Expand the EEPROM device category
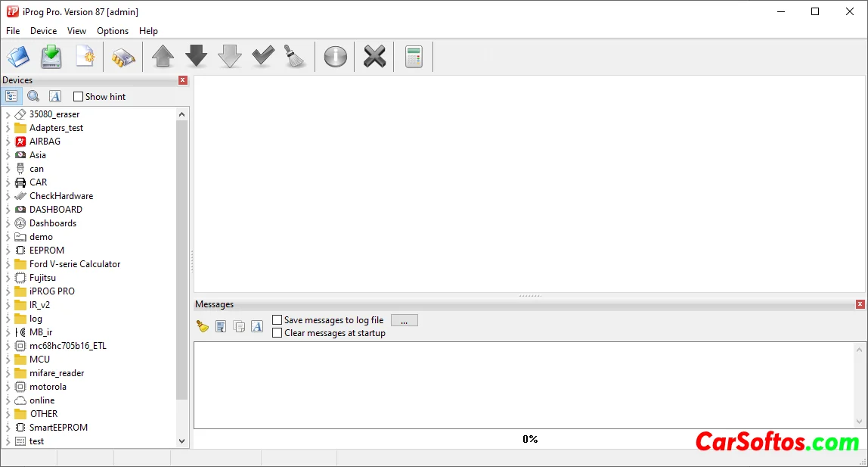Image resolution: width=868 pixels, height=467 pixels. (8, 251)
